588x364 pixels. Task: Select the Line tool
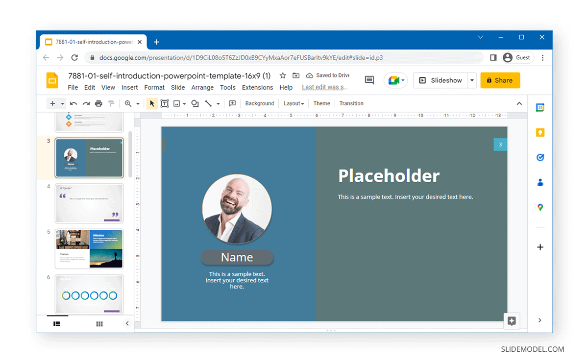pyautogui.click(x=208, y=103)
